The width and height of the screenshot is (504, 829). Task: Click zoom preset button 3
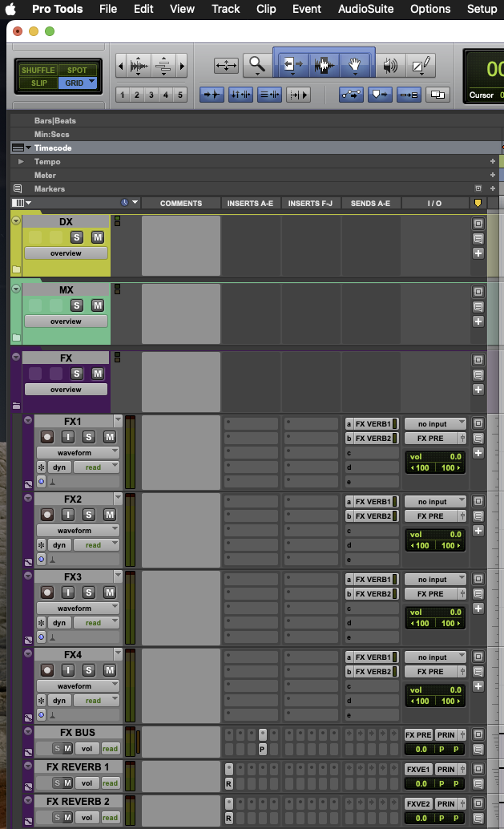pyautogui.click(x=151, y=95)
